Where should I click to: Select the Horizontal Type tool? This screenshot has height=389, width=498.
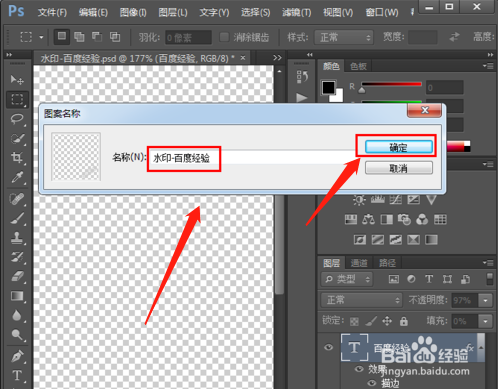[x=17, y=376]
